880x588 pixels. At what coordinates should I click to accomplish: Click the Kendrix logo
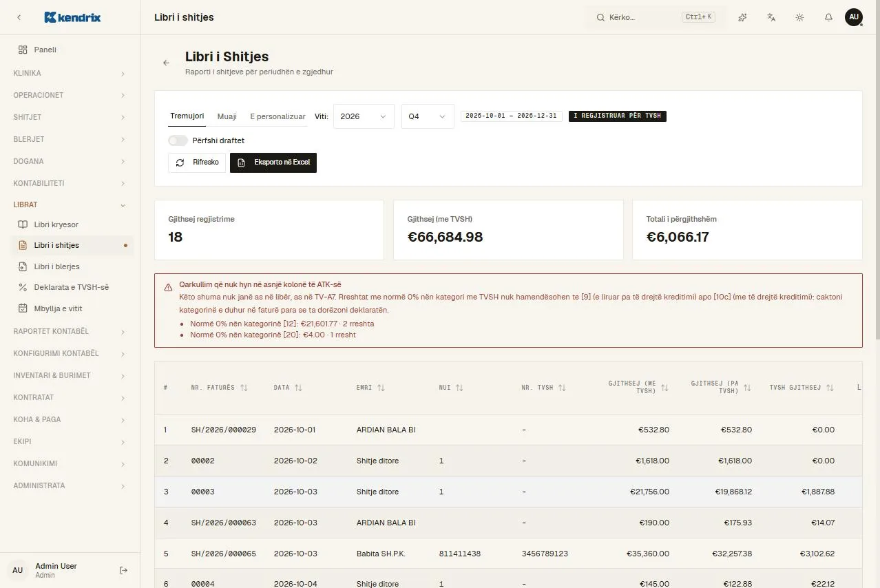(x=72, y=17)
